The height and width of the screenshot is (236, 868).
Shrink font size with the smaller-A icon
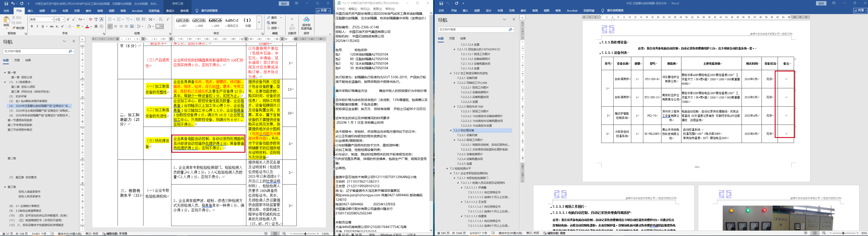click(x=74, y=20)
